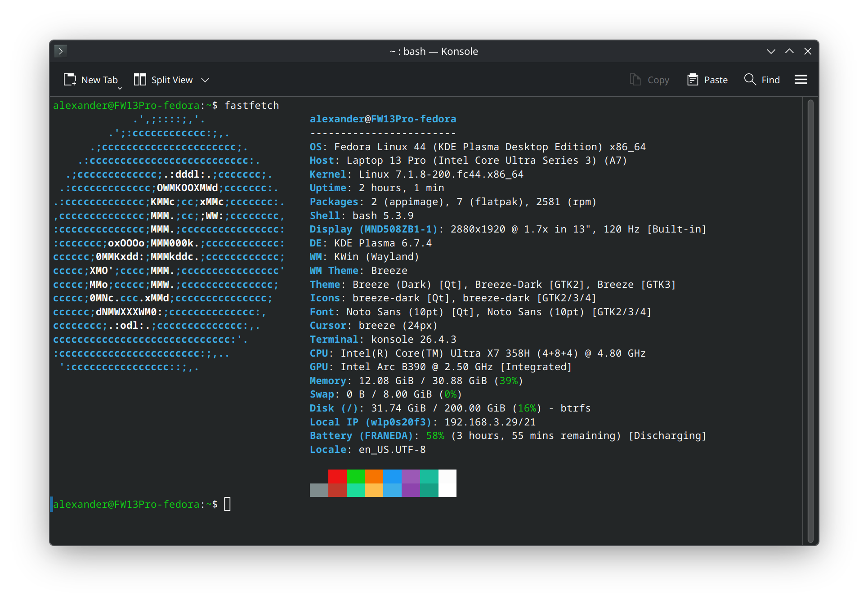Open Find search in the terminal

762,80
